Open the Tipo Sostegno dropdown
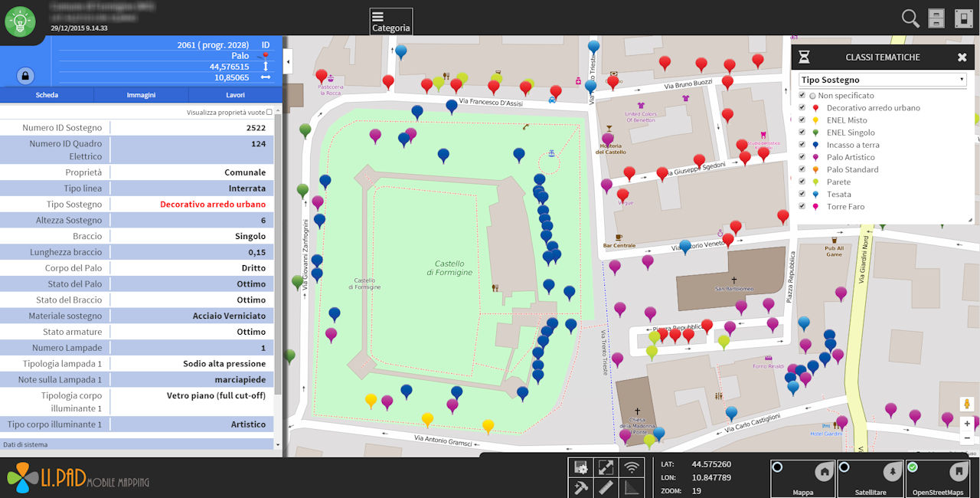This screenshot has width=980, height=498. pyautogui.click(x=882, y=80)
